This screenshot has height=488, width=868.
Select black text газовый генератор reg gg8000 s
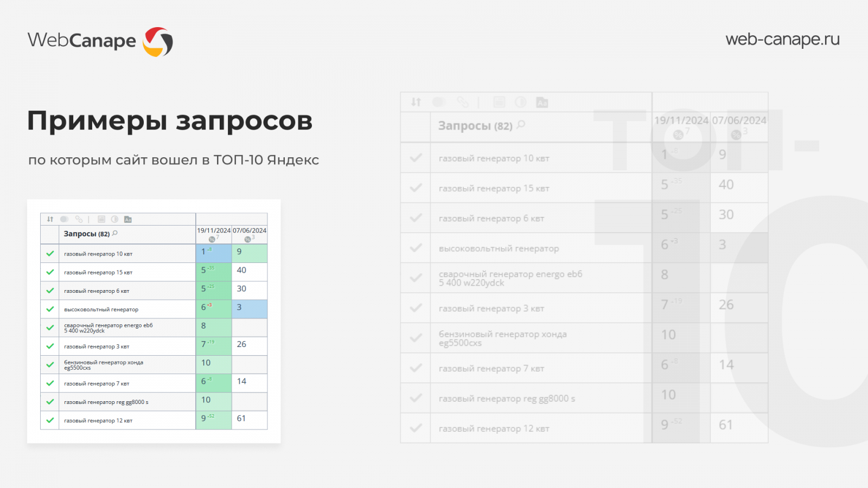(106, 402)
